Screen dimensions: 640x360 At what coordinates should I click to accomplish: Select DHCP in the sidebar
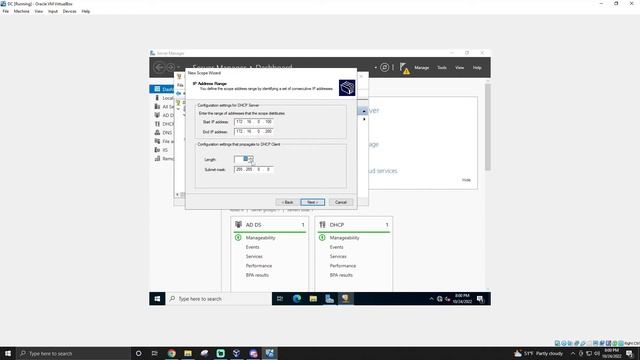pos(163,124)
